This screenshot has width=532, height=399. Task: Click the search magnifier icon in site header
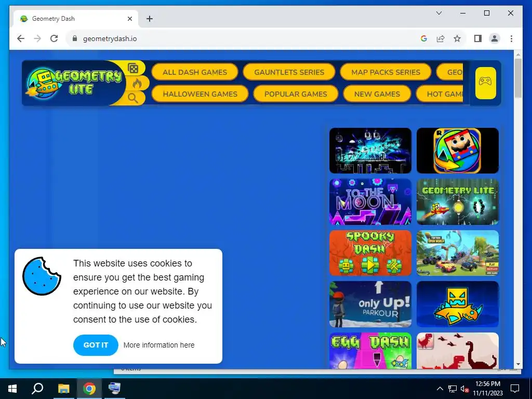[133, 98]
